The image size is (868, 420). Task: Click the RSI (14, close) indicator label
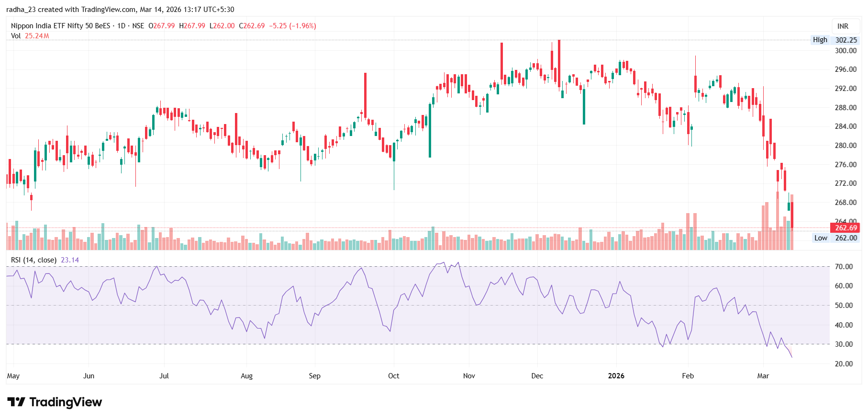coord(33,260)
